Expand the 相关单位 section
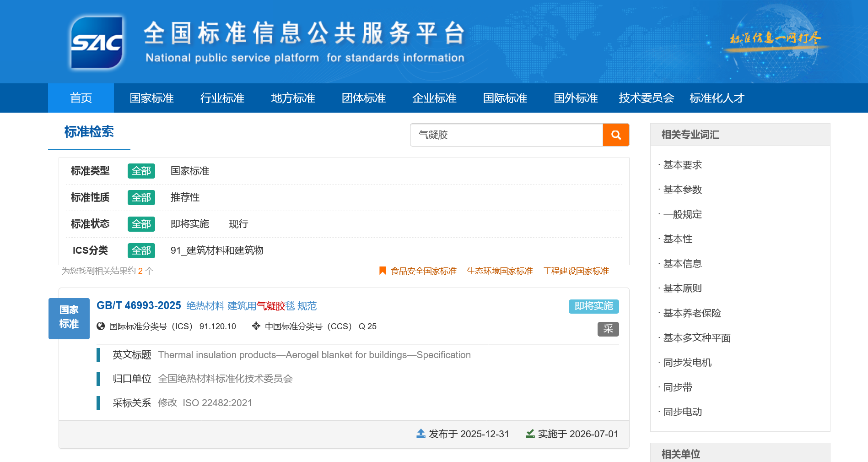This screenshot has height=462, width=868. pos(680,454)
